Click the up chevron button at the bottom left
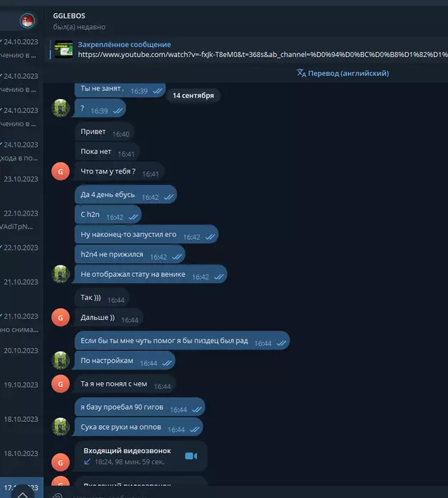This screenshot has height=498, width=448. pyautogui.click(x=22, y=493)
